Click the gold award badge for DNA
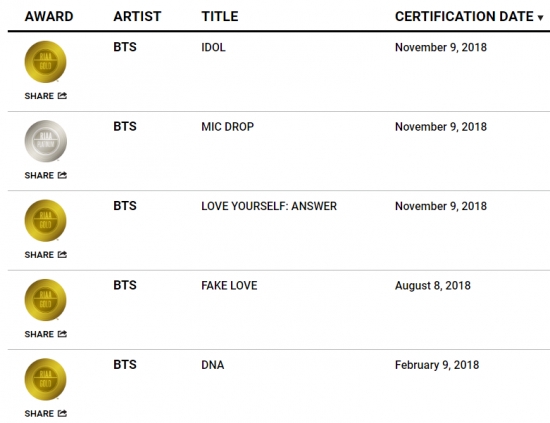This screenshot has height=423, width=550. tap(45, 379)
